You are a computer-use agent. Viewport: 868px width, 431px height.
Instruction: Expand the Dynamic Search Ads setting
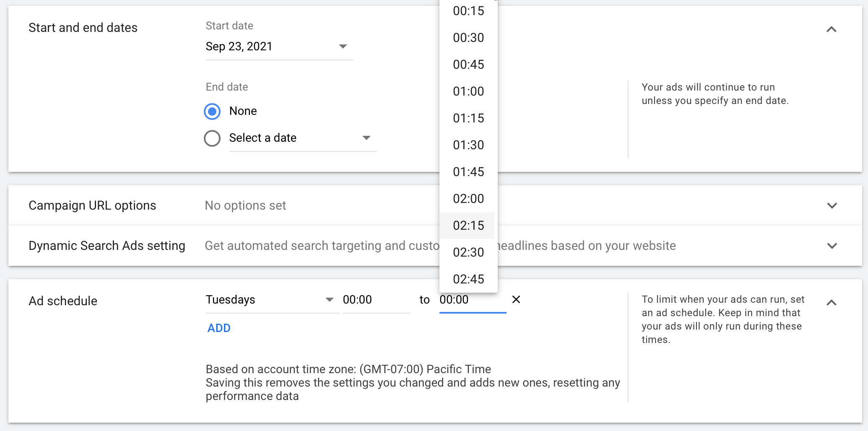(832, 246)
